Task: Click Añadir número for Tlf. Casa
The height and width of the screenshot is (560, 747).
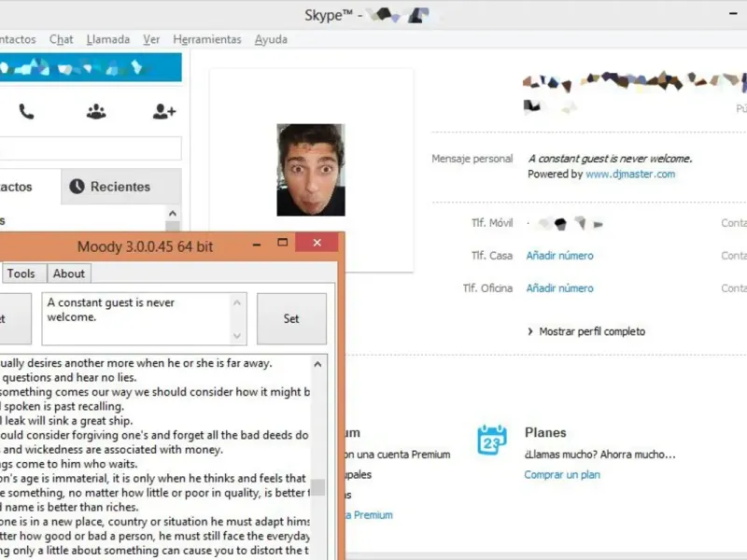Action: click(559, 256)
